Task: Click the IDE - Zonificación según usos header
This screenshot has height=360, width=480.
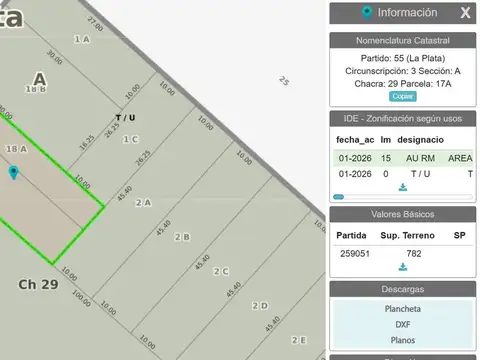Action: pyautogui.click(x=403, y=119)
